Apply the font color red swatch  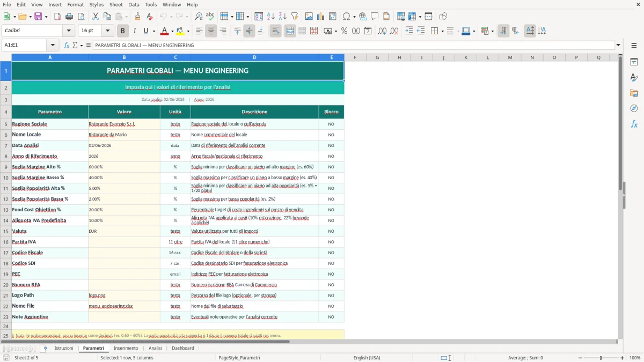click(165, 31)
